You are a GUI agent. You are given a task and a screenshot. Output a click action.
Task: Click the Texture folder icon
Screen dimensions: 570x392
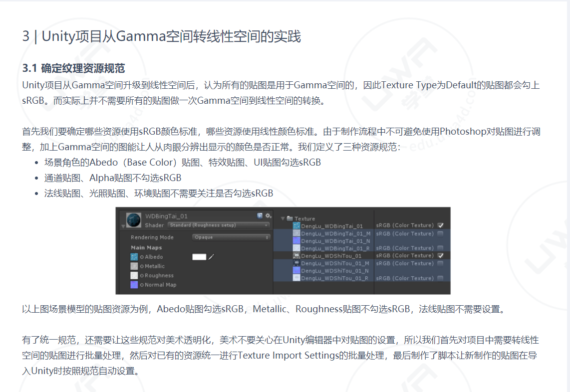pos(289,218)
